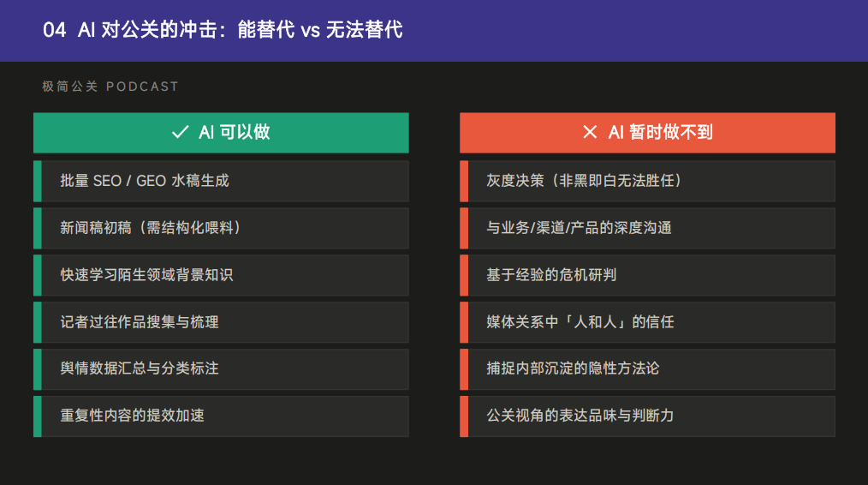Click the 媒体关系中「人和人」的信任 item
Image resolution: width=868 pixels, height=485 pixels.
(580, 322)
